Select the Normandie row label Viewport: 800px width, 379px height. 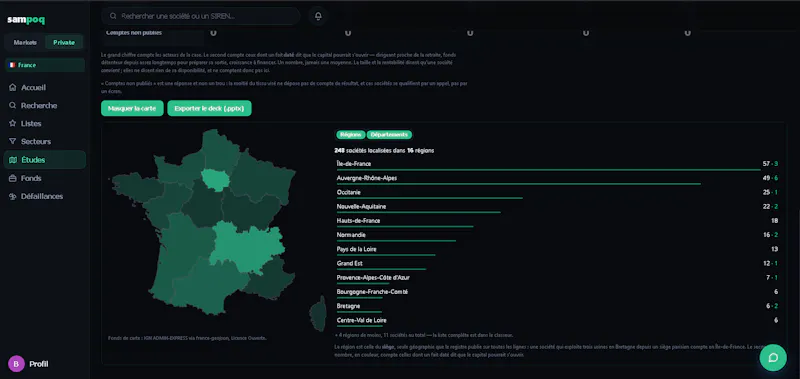pyautogui.click(x=351, y=235)
